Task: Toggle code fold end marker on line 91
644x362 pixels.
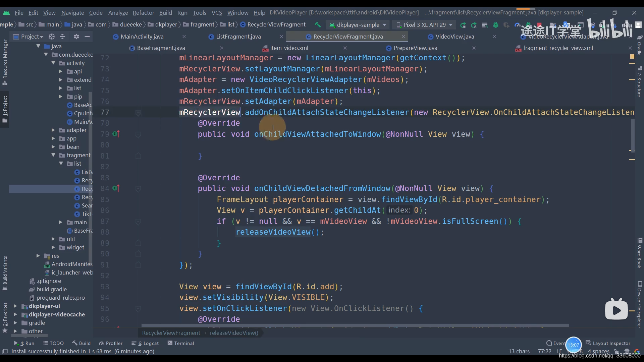Action: pos(138,265)
